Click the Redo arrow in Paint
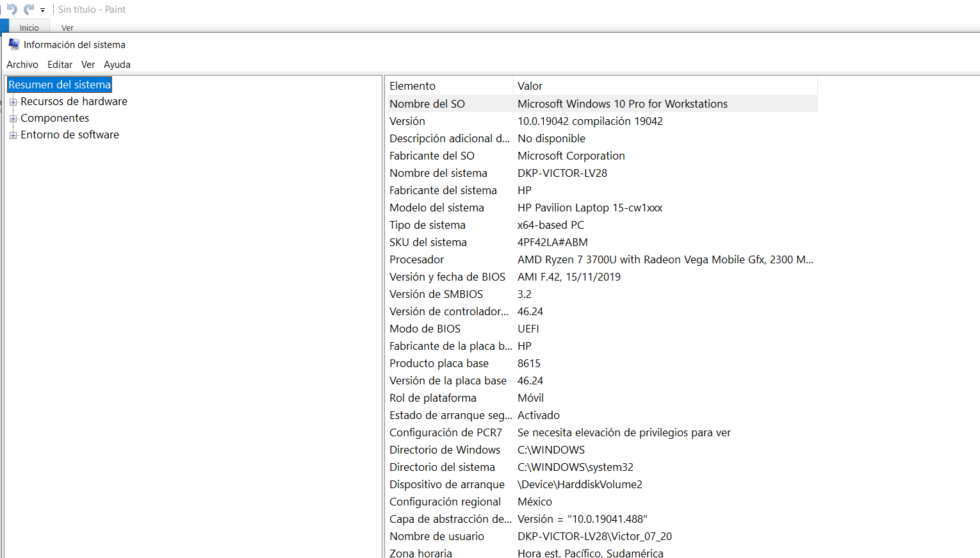The image size is (980, 558). (x=29, y=10)
